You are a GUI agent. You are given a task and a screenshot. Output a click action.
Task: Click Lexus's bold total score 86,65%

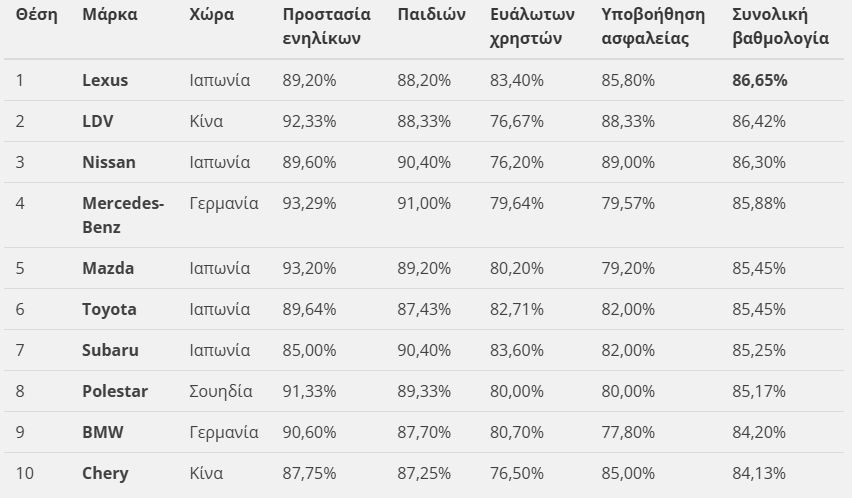(759, 80)
